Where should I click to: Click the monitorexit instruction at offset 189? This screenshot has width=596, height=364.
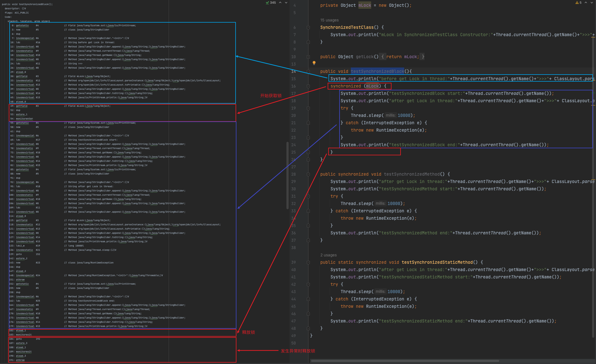(x=24, y=352)
